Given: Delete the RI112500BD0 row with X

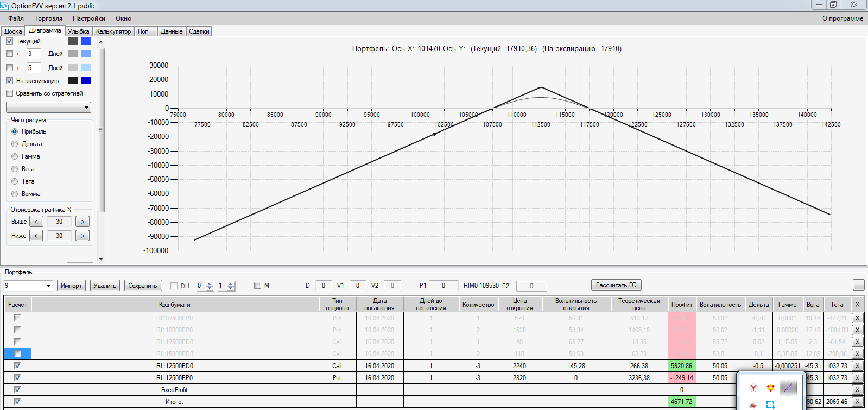Looking at the screenshot, I should (858, 366).
